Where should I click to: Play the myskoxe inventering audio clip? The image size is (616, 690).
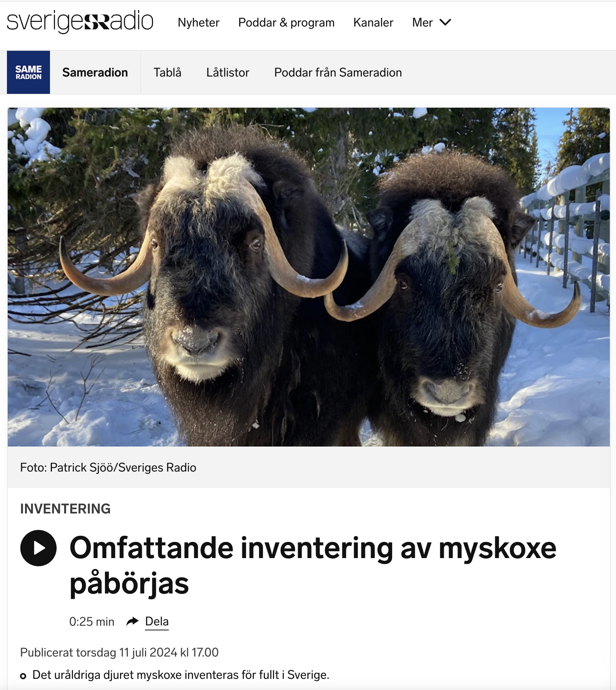point(38,548)
